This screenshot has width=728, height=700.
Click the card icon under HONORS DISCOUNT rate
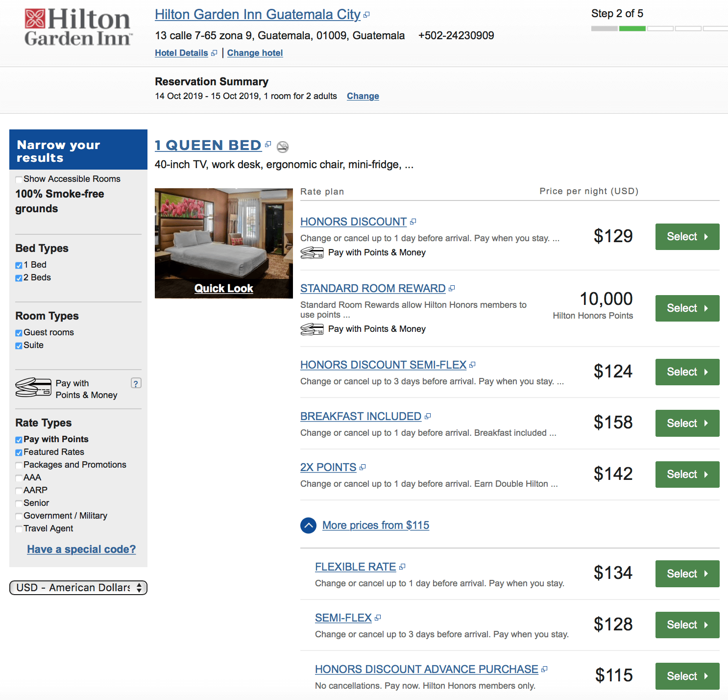[312, 252]
